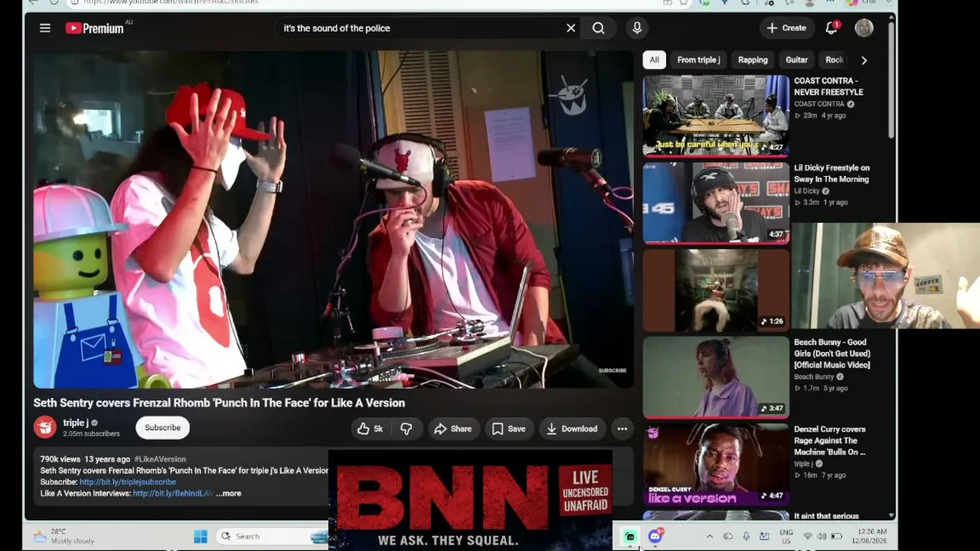980x551 pixels.
Task: Open YouTube notifications bell
Action: pyautogui.click(x=831, y=28)
